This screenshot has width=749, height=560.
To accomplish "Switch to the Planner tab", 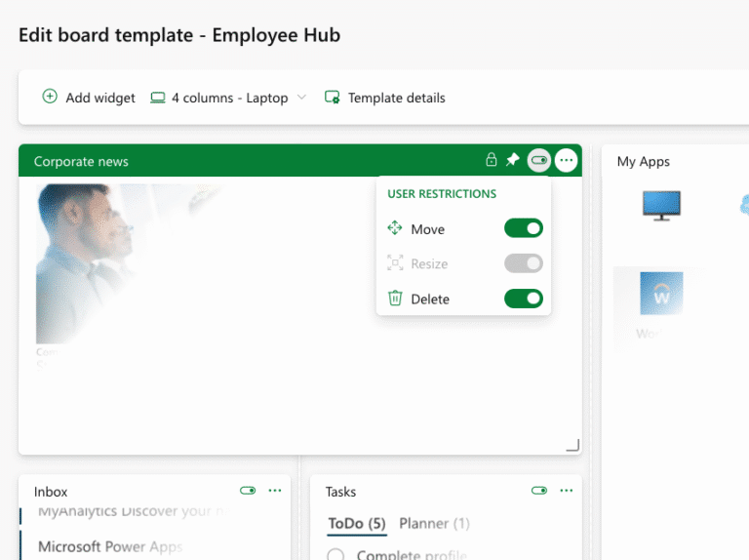I will click(434, 524).
